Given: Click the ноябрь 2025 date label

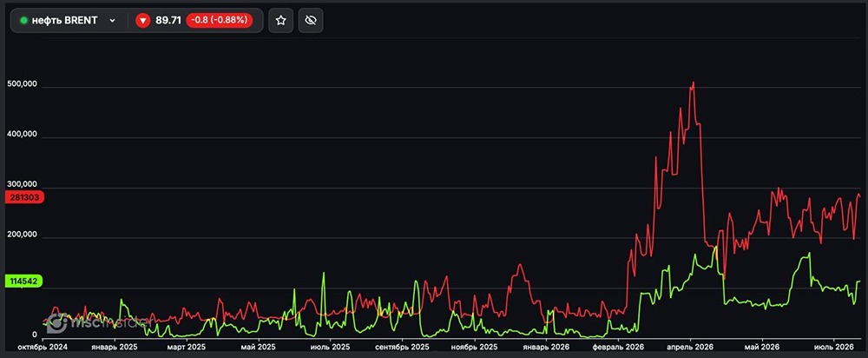Looking at the screenshot, I should (475, 348).
